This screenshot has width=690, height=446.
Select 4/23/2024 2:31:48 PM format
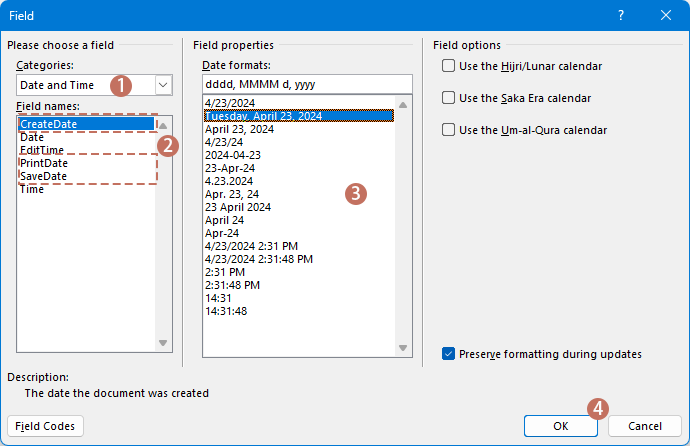pos(259,259)
